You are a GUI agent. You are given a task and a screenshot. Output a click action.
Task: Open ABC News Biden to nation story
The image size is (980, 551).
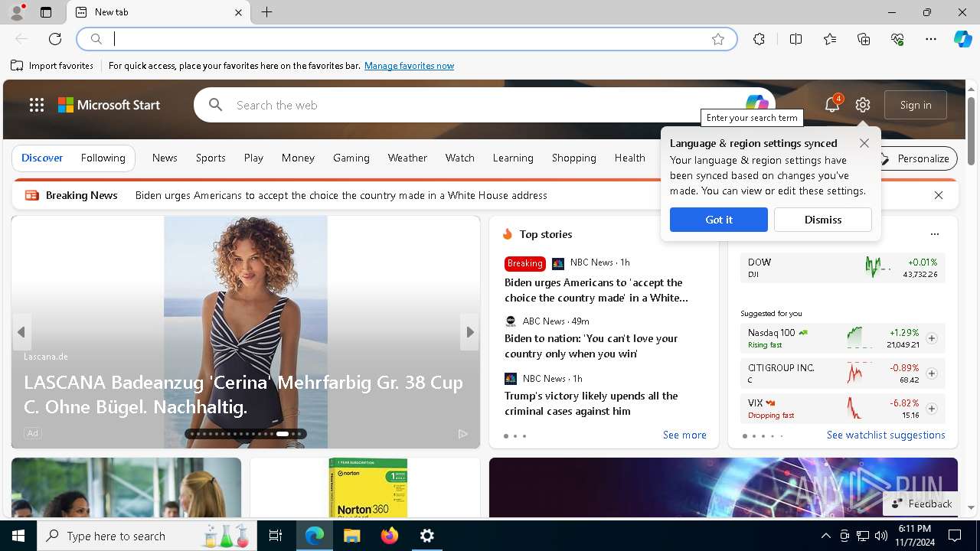[591, 346]
